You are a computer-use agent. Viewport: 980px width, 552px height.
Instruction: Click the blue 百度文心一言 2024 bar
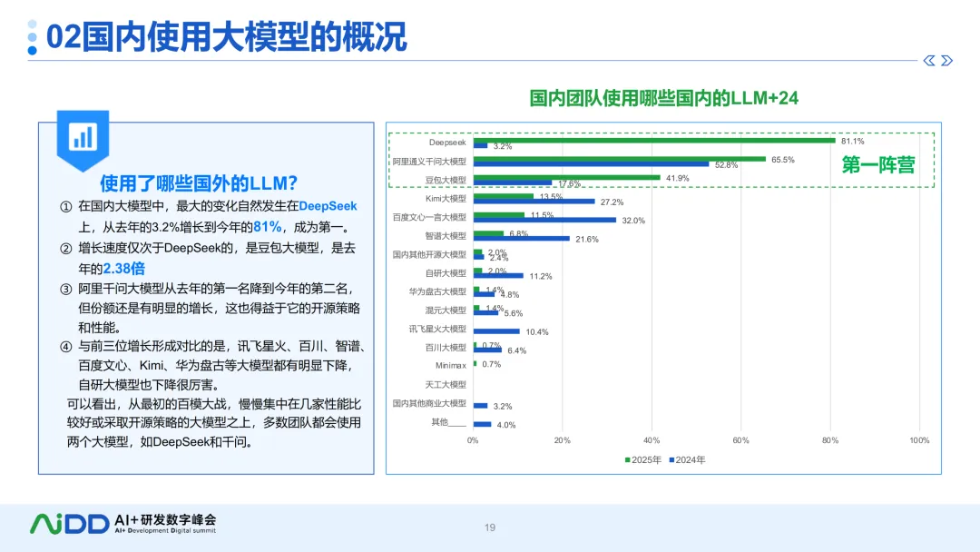click(x=545, y=220)
